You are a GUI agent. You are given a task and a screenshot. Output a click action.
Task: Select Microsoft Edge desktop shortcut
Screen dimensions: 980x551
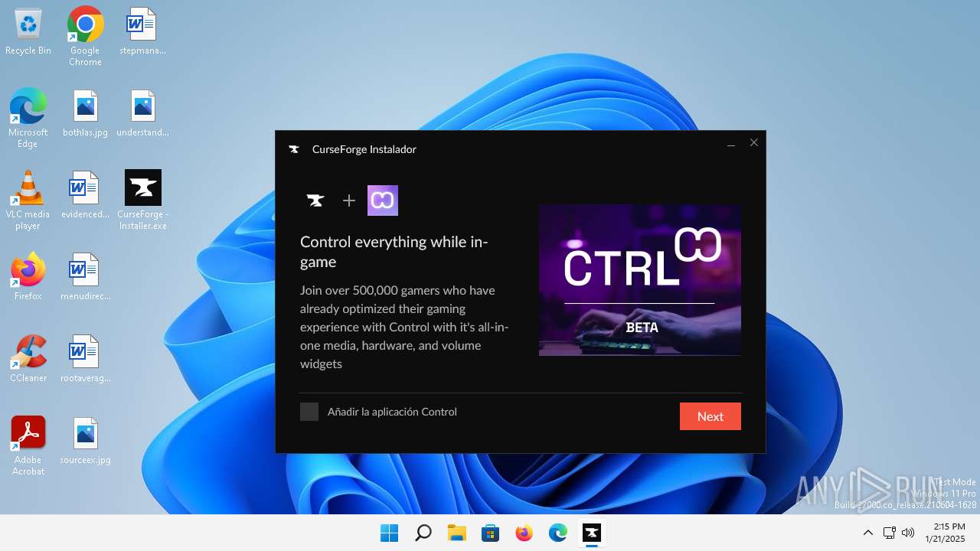click(28, 119)
